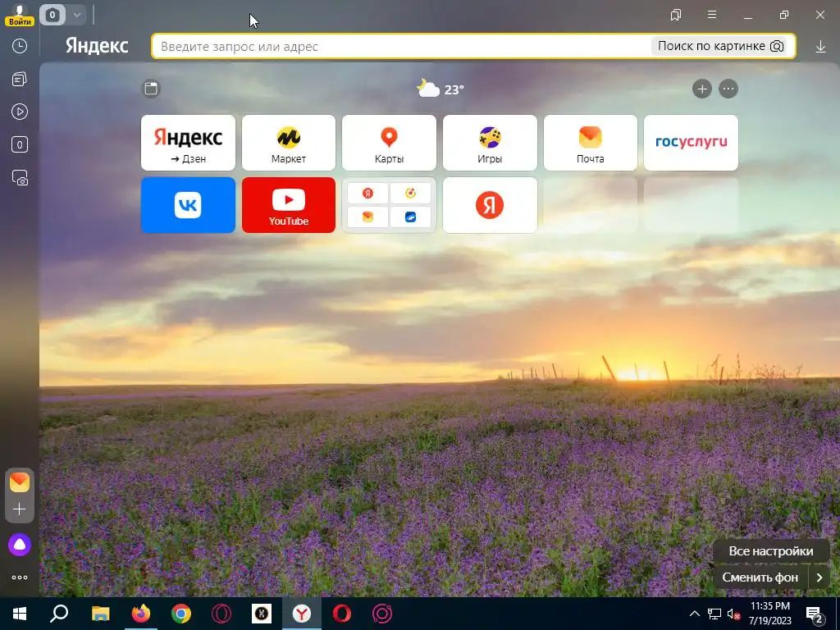Open the госуслуги tile
Image resolution: width=840 pixels, height=630 pixels.
pyautogui.click(x=691, y=143)
